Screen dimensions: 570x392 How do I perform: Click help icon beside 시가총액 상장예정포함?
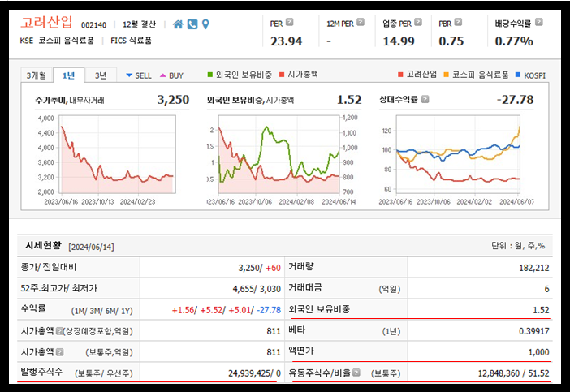pyautogui.click(x=59, y=331)
